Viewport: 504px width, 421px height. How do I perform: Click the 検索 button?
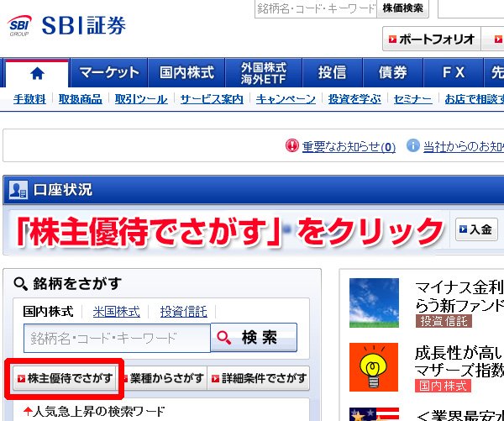(x=254, y=337)
